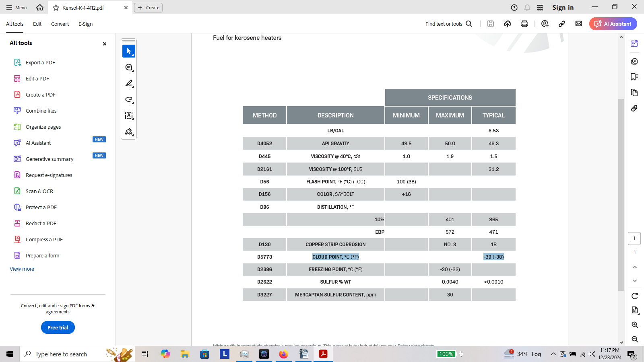Click the vertical scrollbar of the document

point(621,193)
